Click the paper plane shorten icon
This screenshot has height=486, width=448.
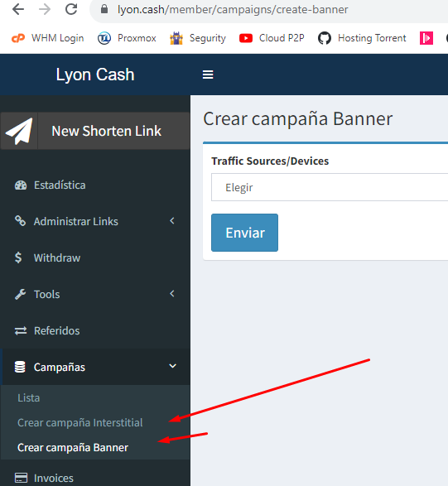[x=19, y=131]
